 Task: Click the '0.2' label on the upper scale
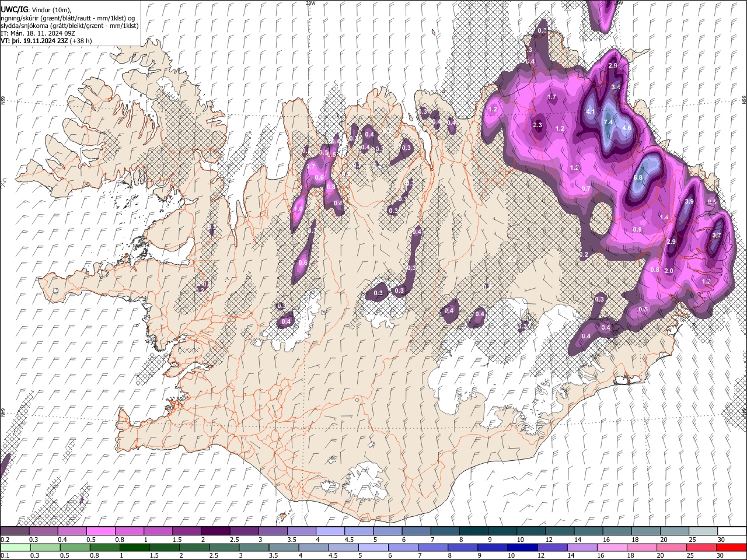click(5, 540)
